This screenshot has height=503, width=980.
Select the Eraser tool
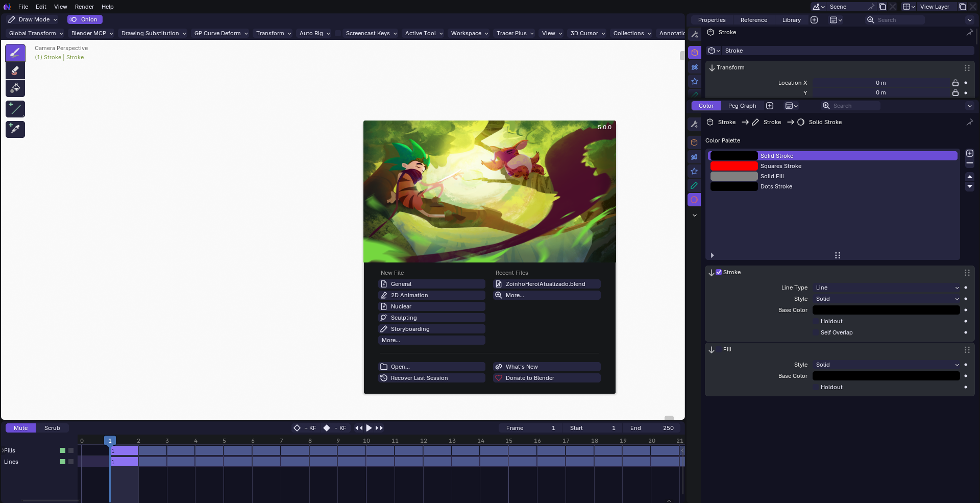click(15, 70)
